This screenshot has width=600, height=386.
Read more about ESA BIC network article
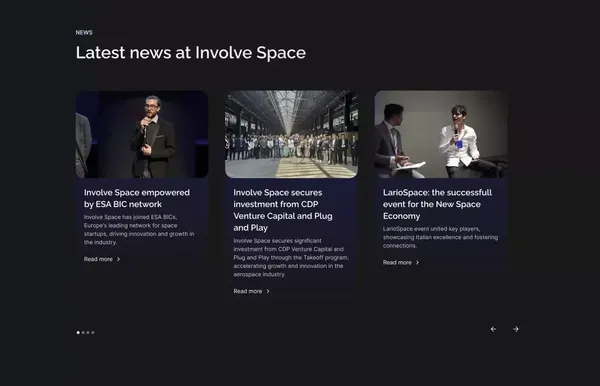102,259
